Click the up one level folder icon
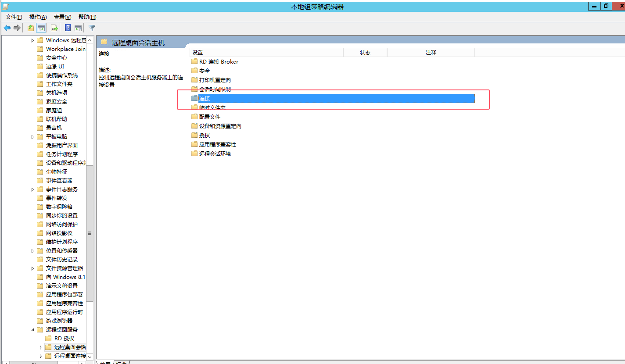The height and width of the screenshot is (364, 625). pyautogui.click(x=30, y=28)
